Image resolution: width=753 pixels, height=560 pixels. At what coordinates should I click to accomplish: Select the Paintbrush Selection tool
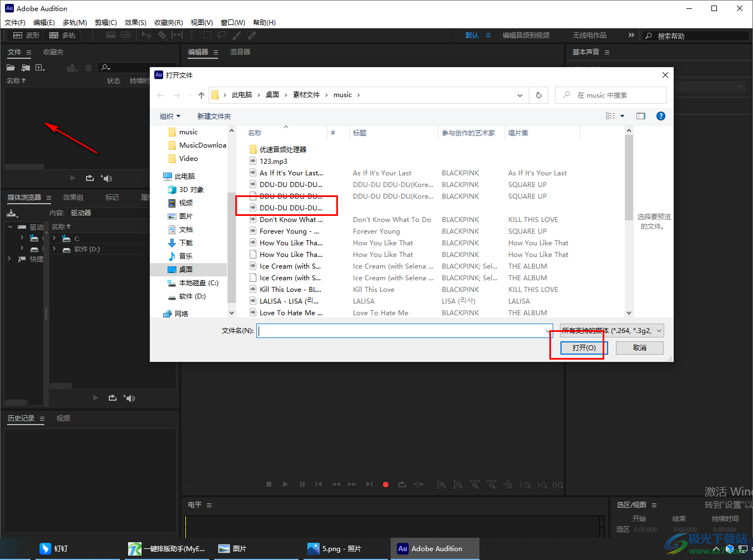(237, 35)
